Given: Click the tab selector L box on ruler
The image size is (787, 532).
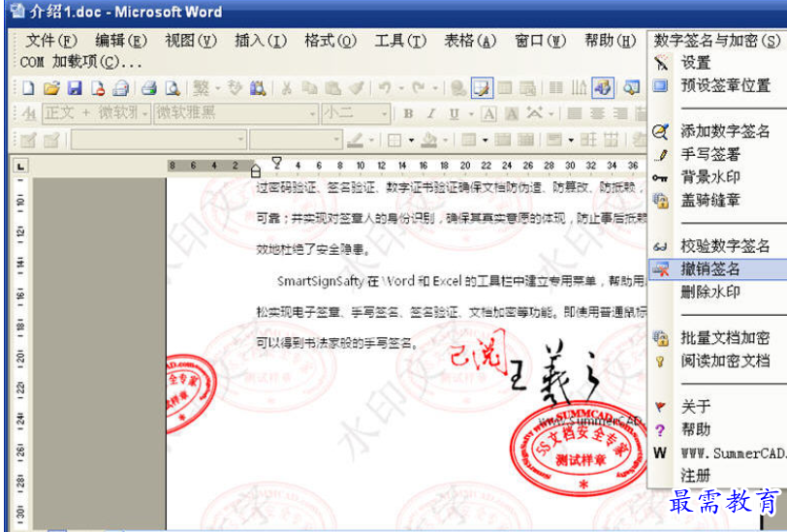Looking at the screenshot, I should pos(20,166).
